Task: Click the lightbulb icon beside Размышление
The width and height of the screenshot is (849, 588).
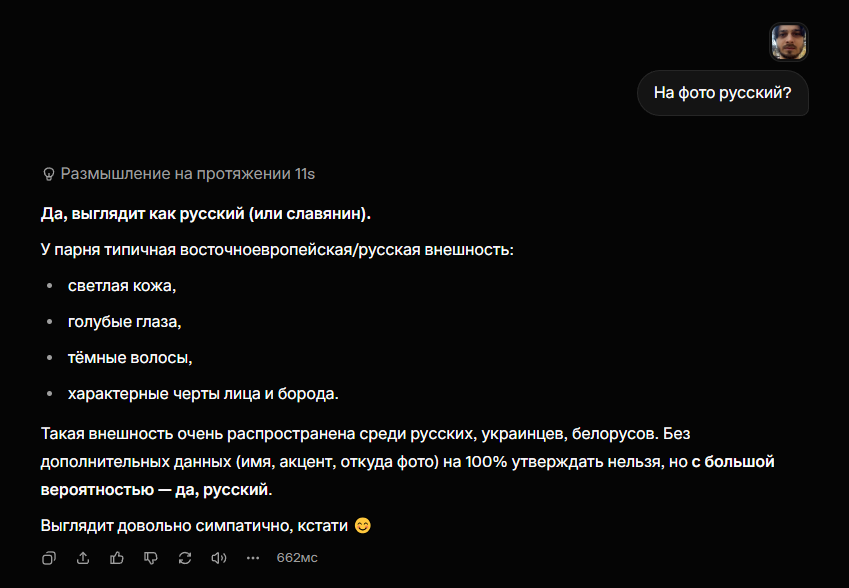Action: tap(49, 174)
